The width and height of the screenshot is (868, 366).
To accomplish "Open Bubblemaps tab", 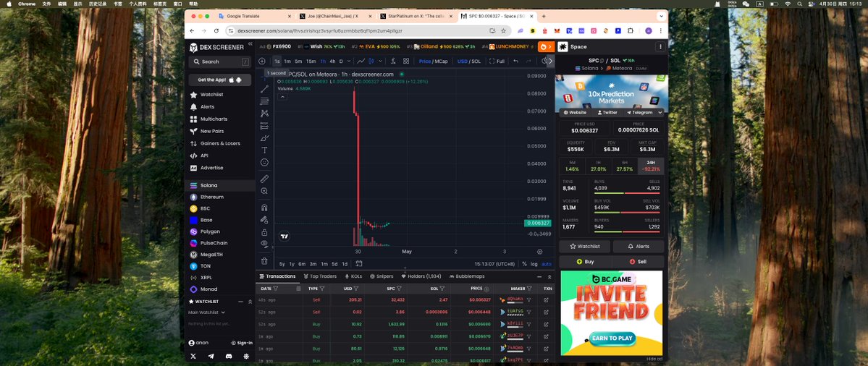I will click(467, 276).
